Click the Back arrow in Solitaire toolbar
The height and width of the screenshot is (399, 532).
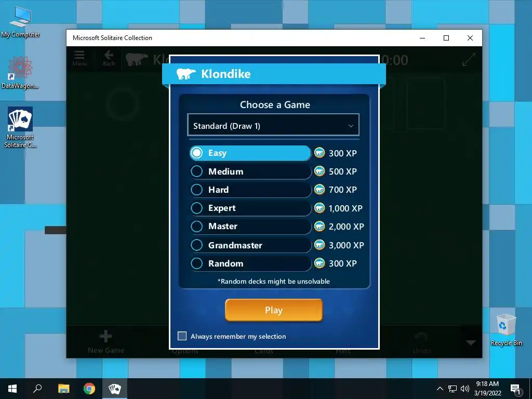click(x=109, y=58)
